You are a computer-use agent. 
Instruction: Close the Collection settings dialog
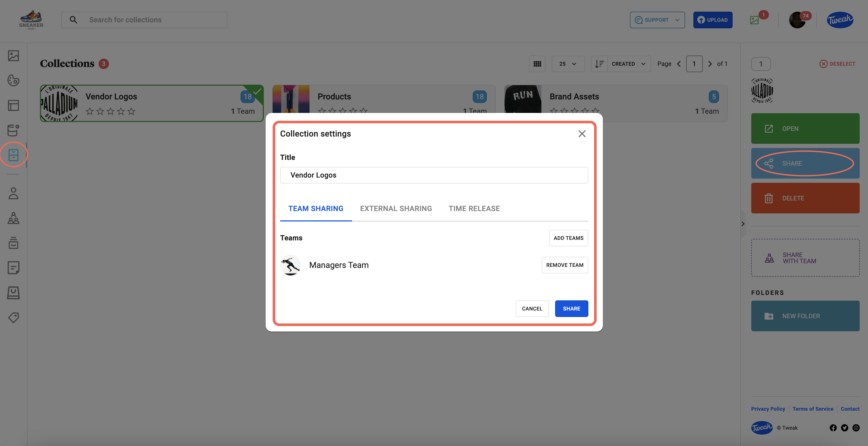582,134
